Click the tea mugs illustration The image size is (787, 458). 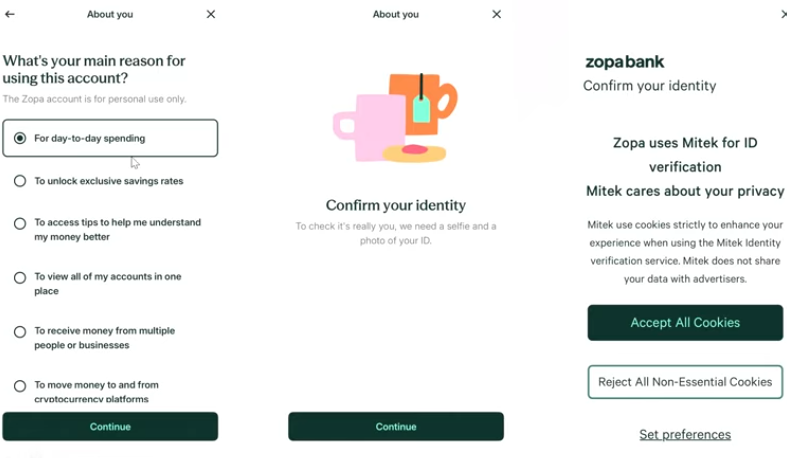396,118
